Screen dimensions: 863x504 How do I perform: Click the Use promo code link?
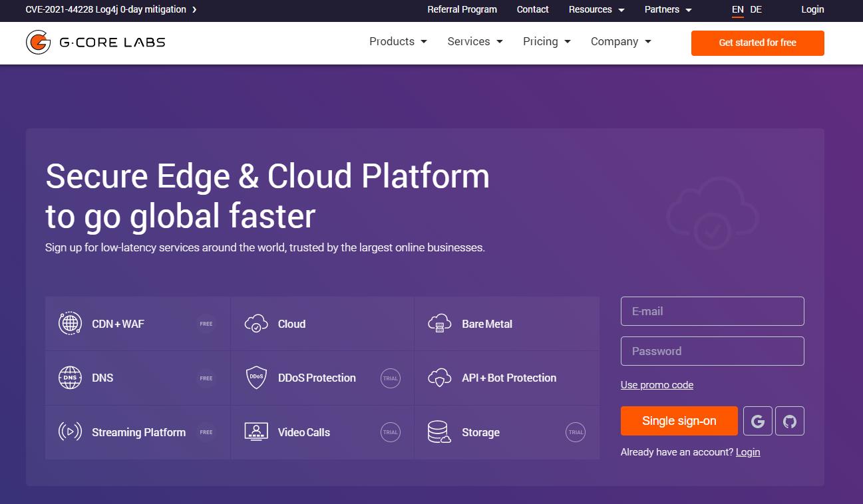click(657, 385)
